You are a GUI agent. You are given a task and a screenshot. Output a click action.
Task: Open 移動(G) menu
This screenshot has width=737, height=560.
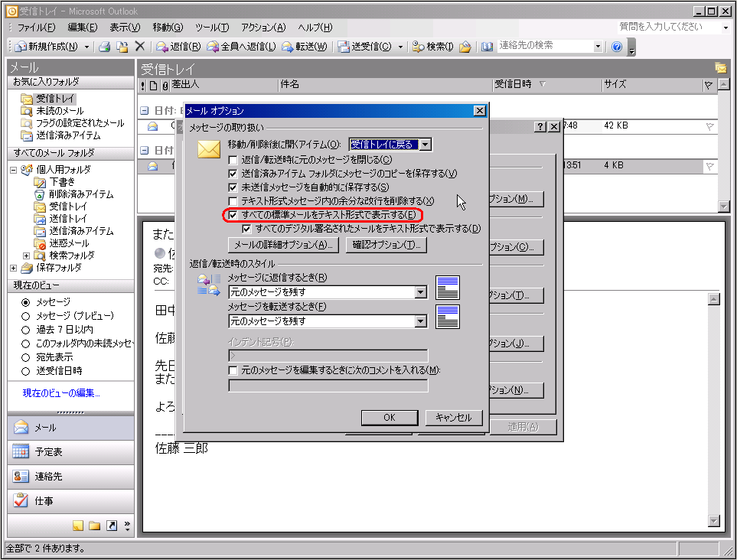[x=168, y=28]
